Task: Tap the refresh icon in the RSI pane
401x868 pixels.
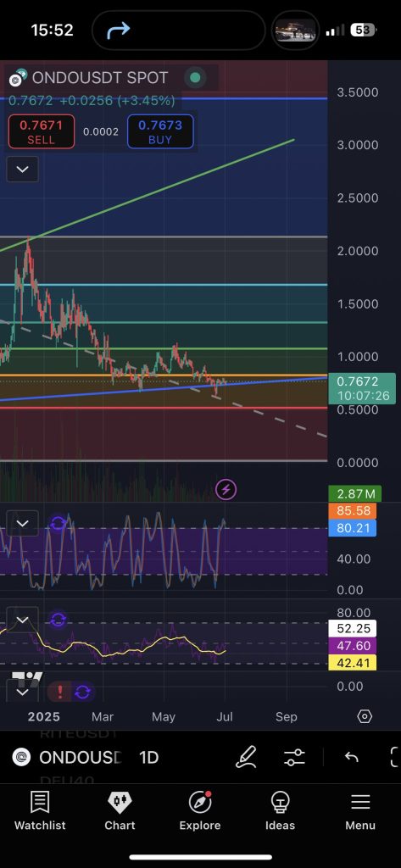Action: pyautogui.click(x=58, y=620)
